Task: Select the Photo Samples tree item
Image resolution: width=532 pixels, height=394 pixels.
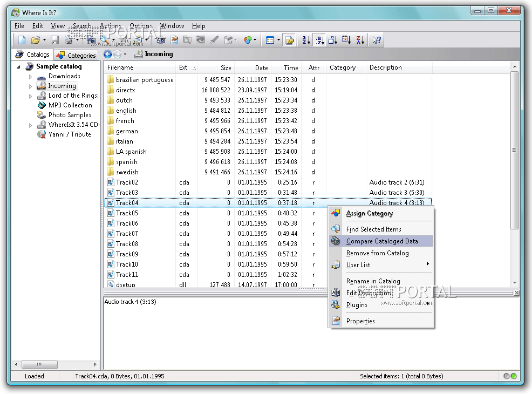Action: pos(70,115)
